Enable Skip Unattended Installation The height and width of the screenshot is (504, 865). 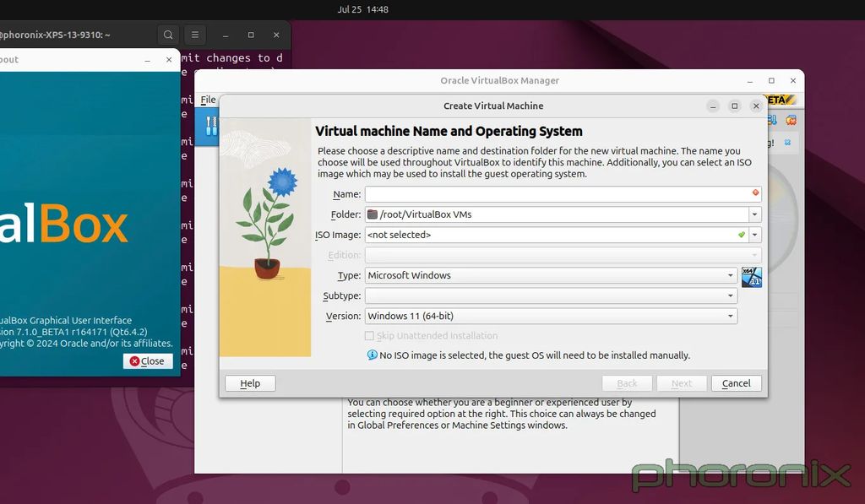click(369, 335)
